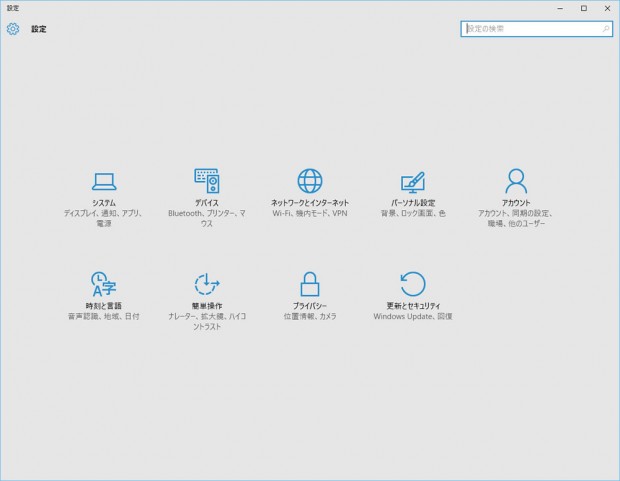Click the Wi-Fi、機内モード、VPN description
Image resolution: width=620 pixels, height=481 pixels.
tap(310, 213)
